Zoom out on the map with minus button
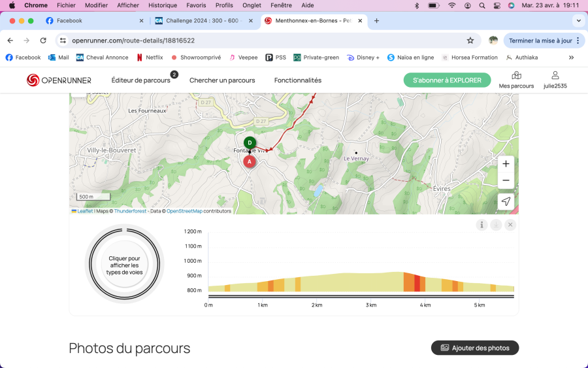 [506, 180]
